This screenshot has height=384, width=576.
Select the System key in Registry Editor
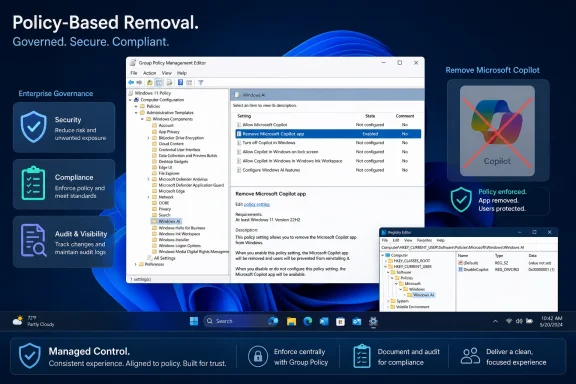tap(400, 301)
